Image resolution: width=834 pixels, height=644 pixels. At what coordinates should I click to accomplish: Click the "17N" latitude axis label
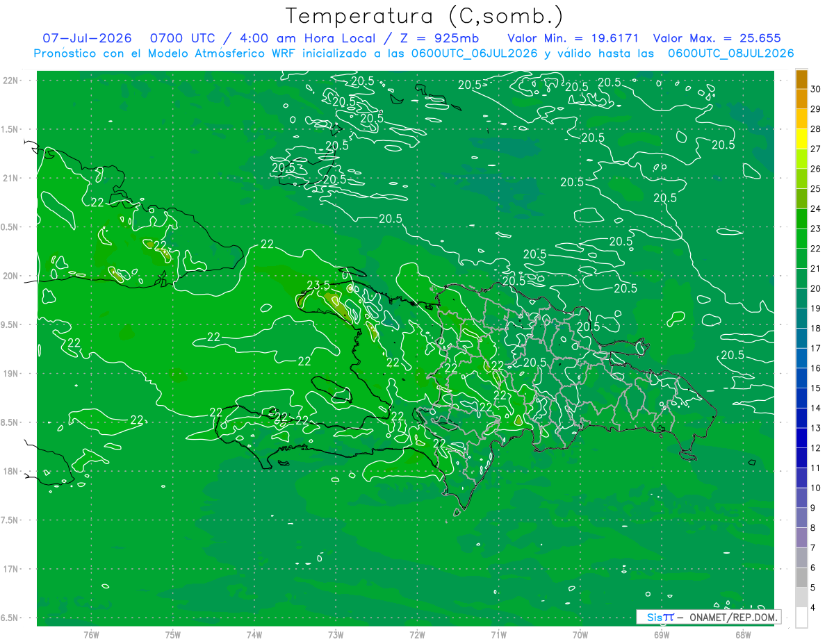tap(11, 569)
